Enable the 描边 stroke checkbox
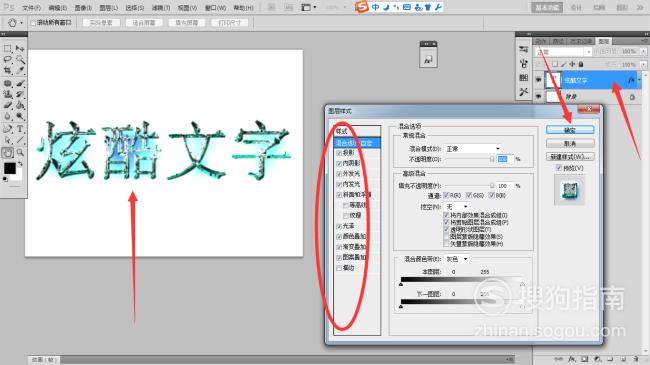Viewport: 650px width, 365px height. coord(339,268)
